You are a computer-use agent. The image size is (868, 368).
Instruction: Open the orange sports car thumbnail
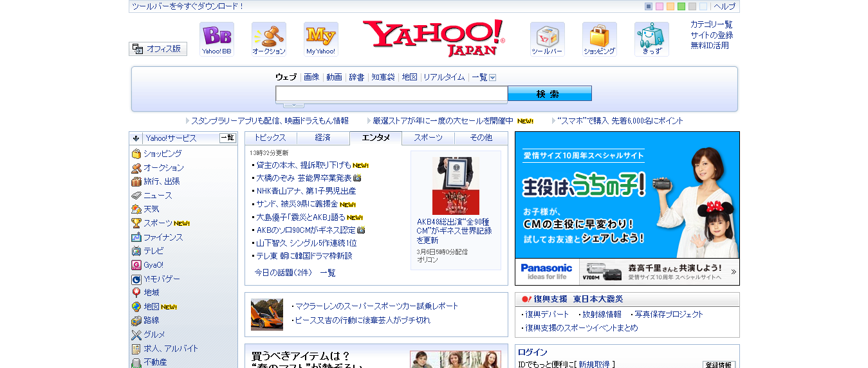click(x=267, y=315)
